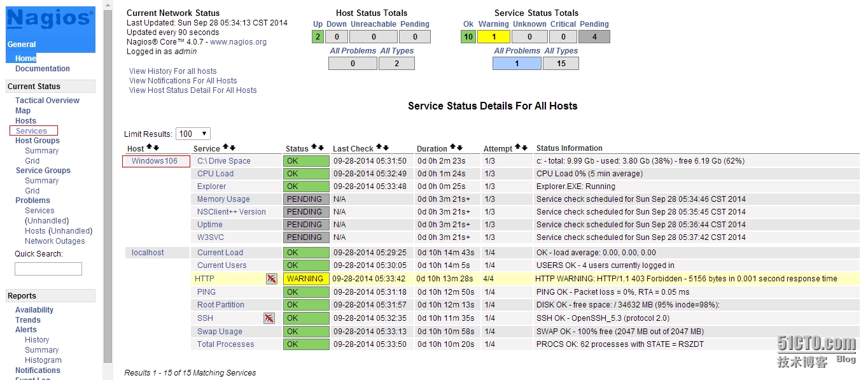Screen dimensions: 868x380
Task: Open the C:\ Drive Space service
Action: pyautogui.click(x=224, y=161)
